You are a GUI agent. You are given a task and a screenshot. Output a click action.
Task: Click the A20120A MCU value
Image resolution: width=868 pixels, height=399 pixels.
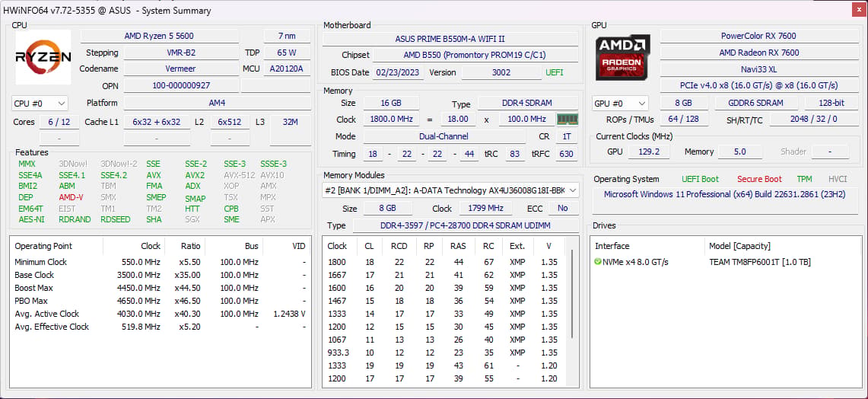point(287,69)
